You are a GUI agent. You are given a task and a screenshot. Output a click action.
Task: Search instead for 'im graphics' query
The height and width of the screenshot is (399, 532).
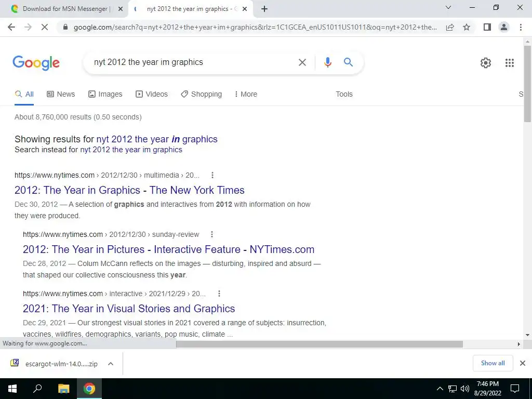(131, 150)
